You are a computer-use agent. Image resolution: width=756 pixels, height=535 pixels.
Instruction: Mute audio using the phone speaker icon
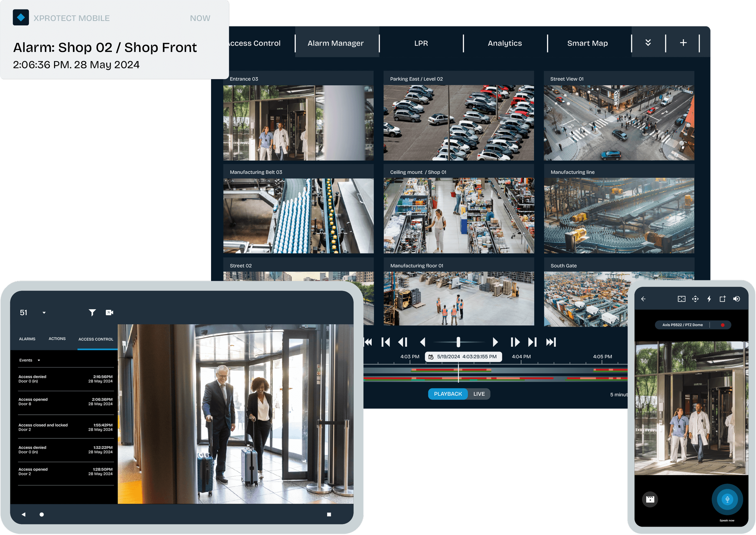[x=737, y=299]
